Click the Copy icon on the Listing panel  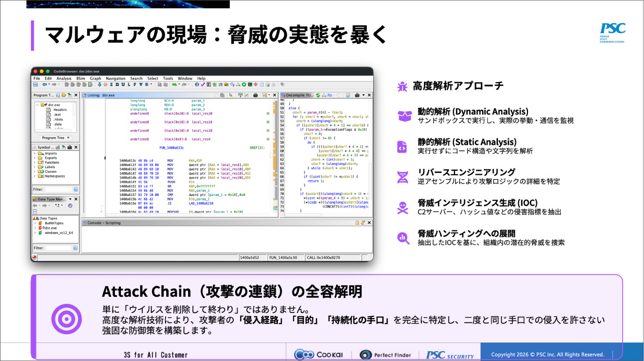click(216, 95)
